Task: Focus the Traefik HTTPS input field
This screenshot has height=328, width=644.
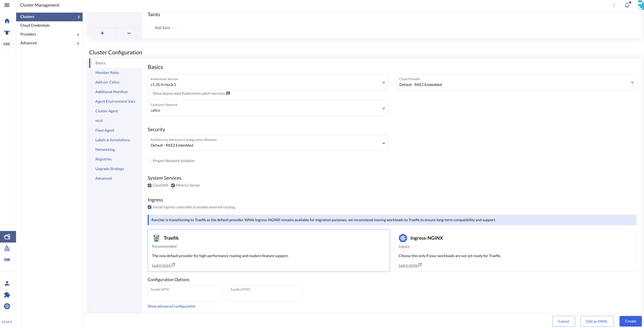Action: pos(264,293)
